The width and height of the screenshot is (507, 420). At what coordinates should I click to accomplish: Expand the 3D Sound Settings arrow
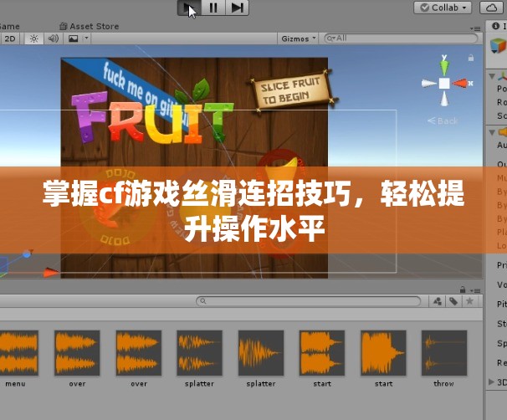(x=491, y=382)
